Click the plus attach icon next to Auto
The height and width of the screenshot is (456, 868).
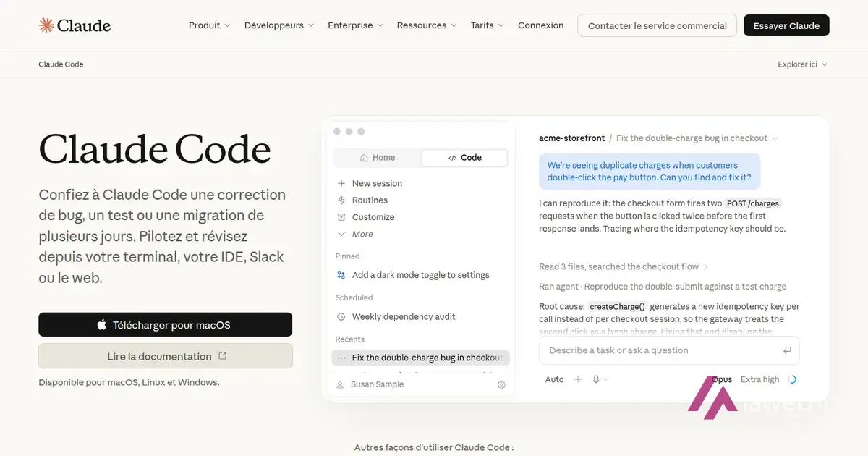click(x=577, y=379)
